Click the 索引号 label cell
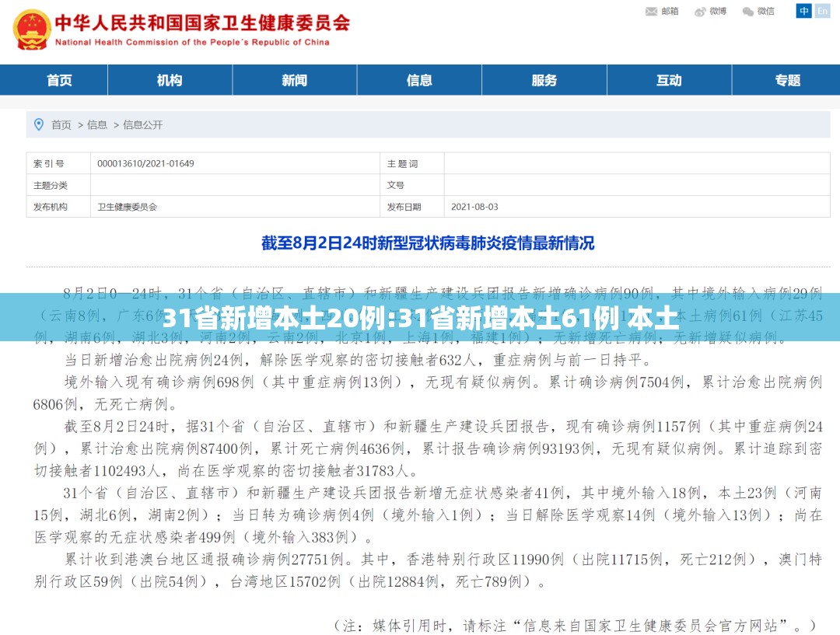Viewport: 840px width, 635px height. [58, 163]
